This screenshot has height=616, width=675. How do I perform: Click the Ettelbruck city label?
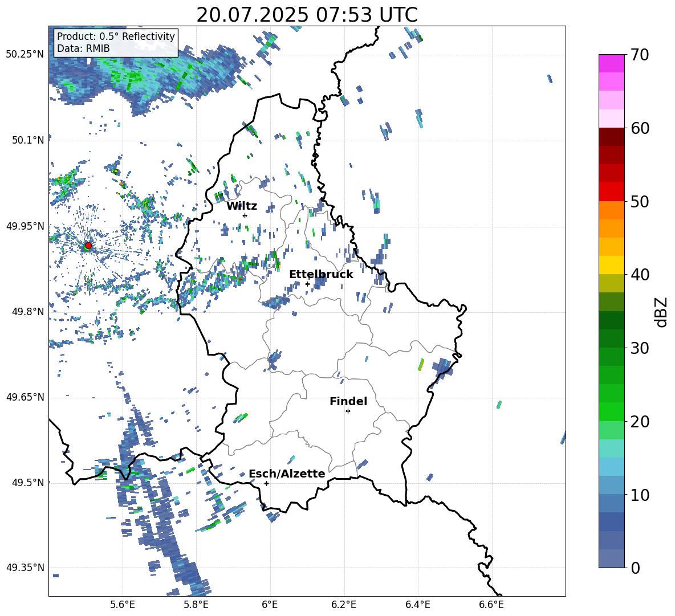tap(321, 275)
